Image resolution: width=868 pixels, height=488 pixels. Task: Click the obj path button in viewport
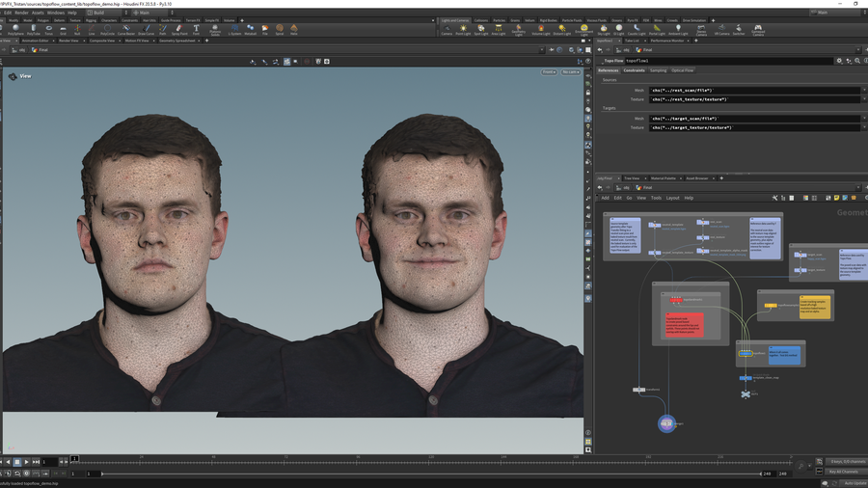(x=19, y=50)
